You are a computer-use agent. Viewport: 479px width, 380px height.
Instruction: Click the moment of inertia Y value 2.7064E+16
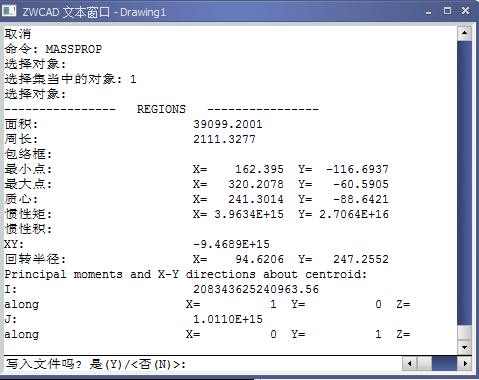point(354,214)
